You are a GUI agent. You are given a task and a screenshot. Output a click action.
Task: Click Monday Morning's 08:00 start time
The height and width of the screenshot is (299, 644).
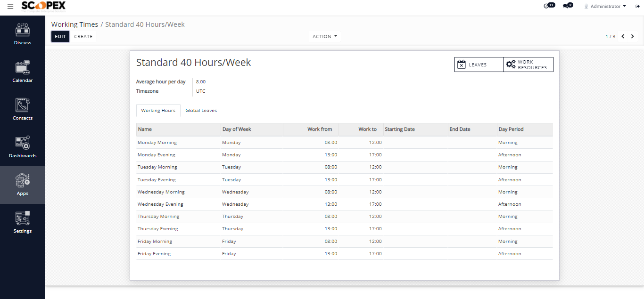coord(331,143)
